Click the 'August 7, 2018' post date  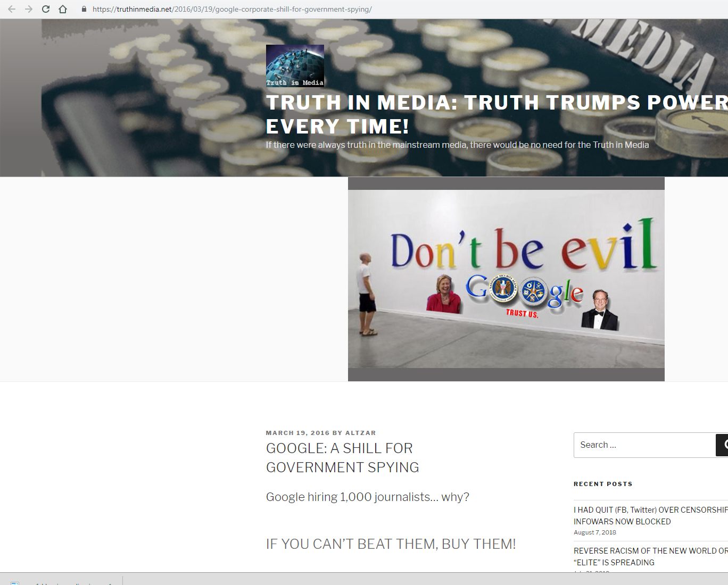(595, 532)
